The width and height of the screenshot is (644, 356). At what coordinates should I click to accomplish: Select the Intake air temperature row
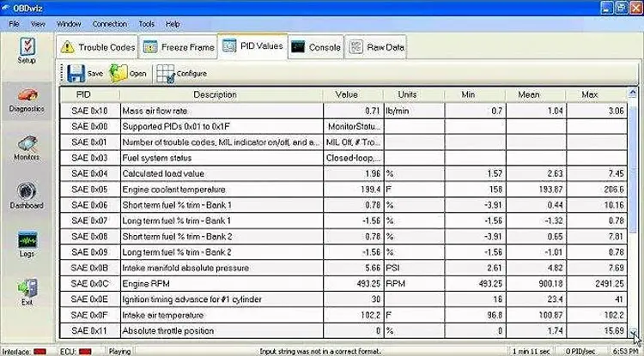pyautogui.click(x=343, y=315)
